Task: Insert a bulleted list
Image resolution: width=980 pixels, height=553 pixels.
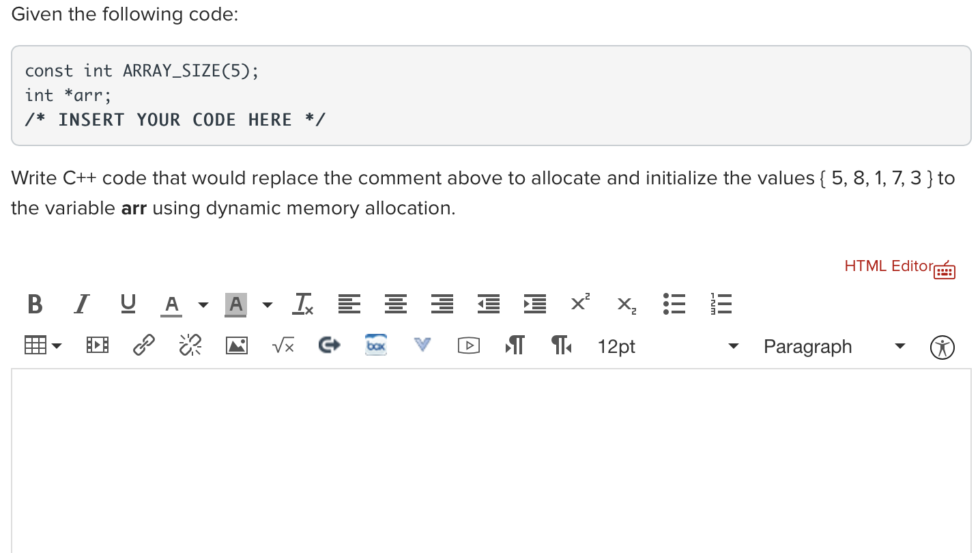Action: pos(674,304)
